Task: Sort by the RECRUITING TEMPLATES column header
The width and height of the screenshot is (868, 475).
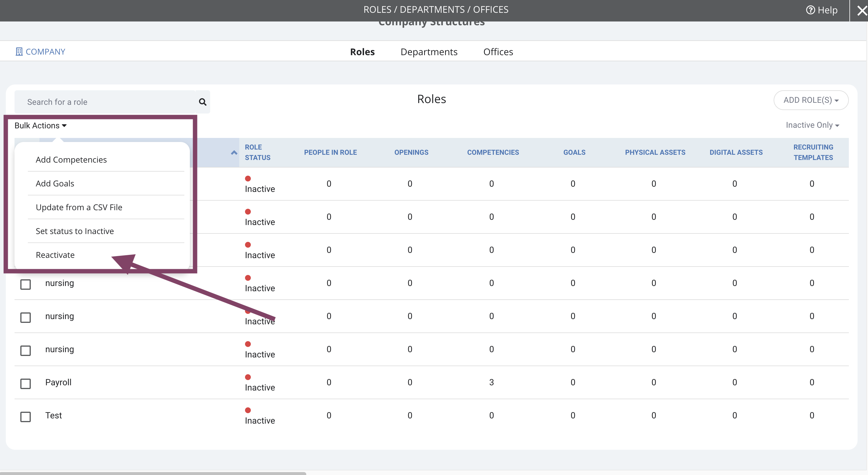Action: (813, 152)
